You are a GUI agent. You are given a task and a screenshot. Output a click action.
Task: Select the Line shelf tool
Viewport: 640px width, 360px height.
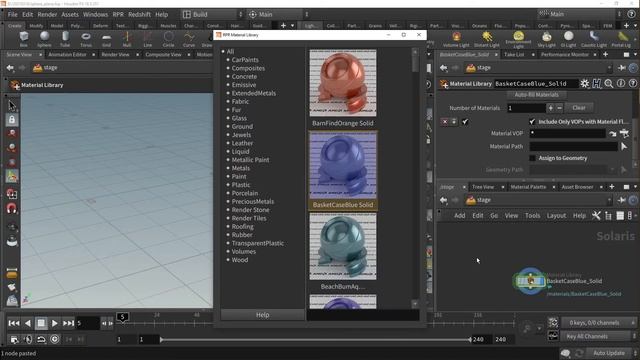[x=148, y=39]
